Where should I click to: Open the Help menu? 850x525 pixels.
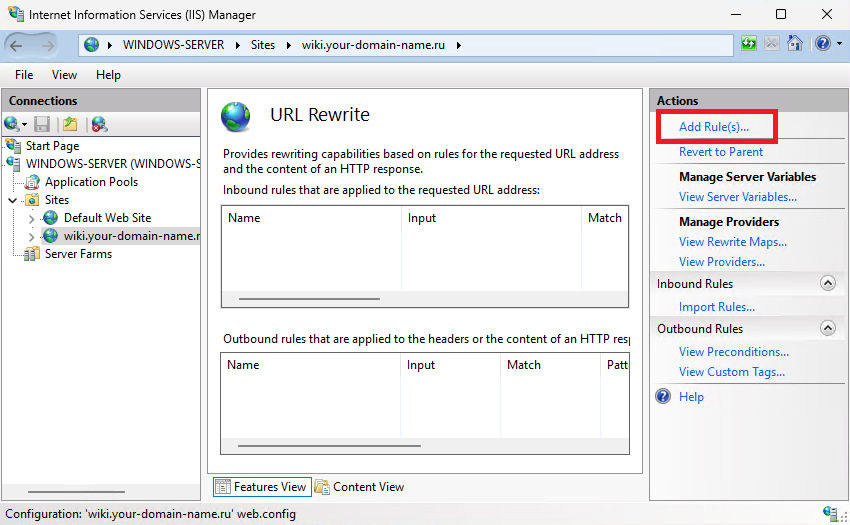[108, 75]
